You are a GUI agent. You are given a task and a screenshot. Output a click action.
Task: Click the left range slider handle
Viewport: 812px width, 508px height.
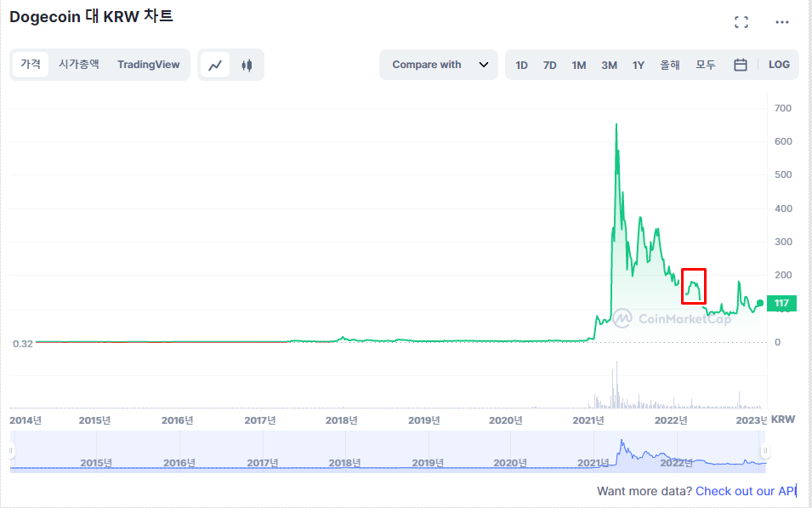coord(11,451)
